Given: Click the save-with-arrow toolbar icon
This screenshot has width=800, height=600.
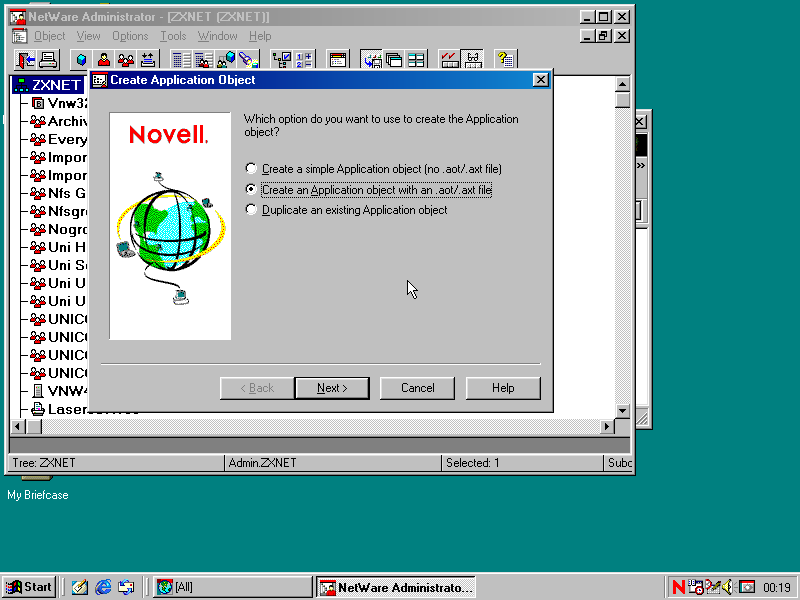Looking at the screenshot, I should 371,60.
